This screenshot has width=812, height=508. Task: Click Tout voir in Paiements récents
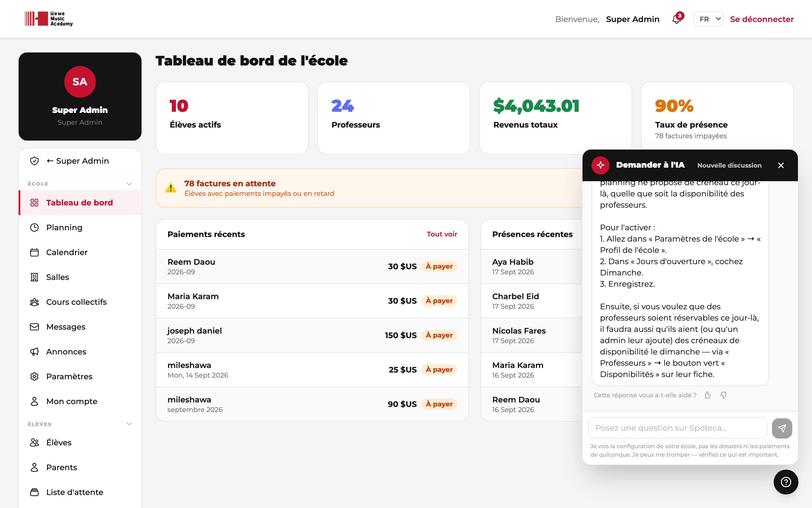point(442,234)
